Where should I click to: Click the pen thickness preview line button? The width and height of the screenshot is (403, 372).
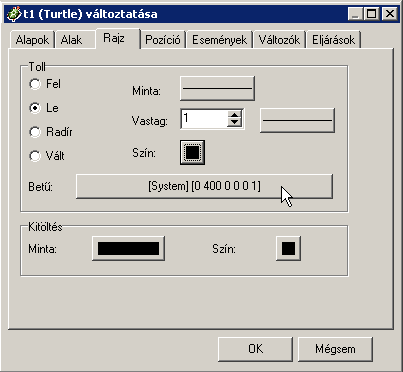pyautogui.click(x=297, y=120)
